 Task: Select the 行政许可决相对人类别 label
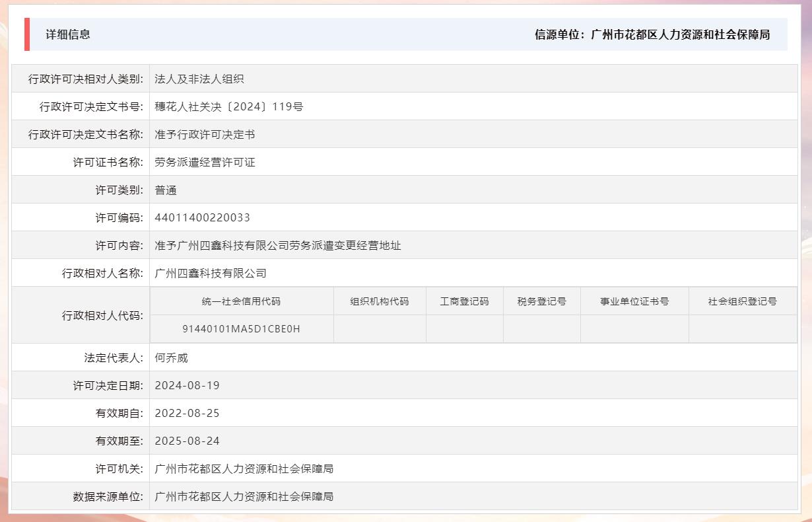coord(85,79)
